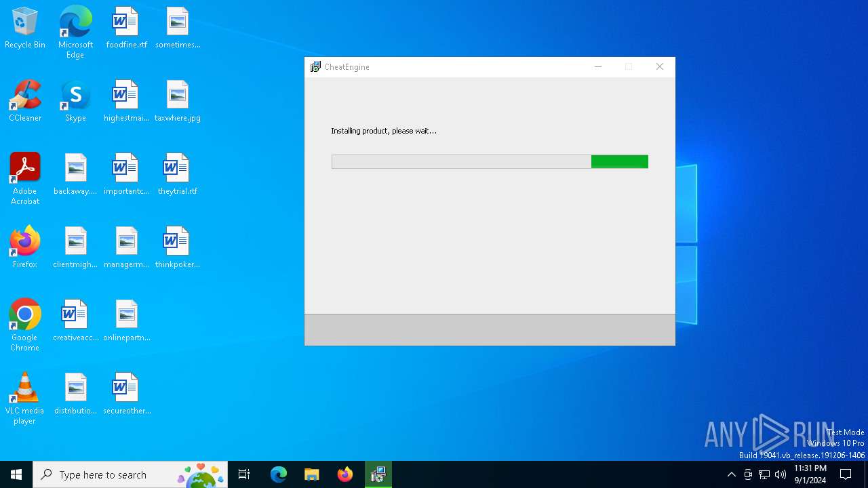Click the CheatEngine window title text

[347, 67]
